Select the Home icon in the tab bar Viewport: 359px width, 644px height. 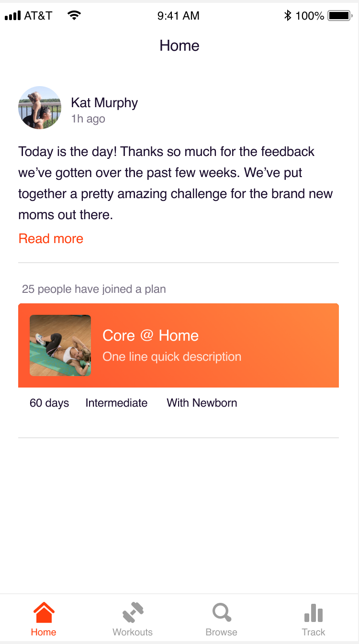coord(44,611)
